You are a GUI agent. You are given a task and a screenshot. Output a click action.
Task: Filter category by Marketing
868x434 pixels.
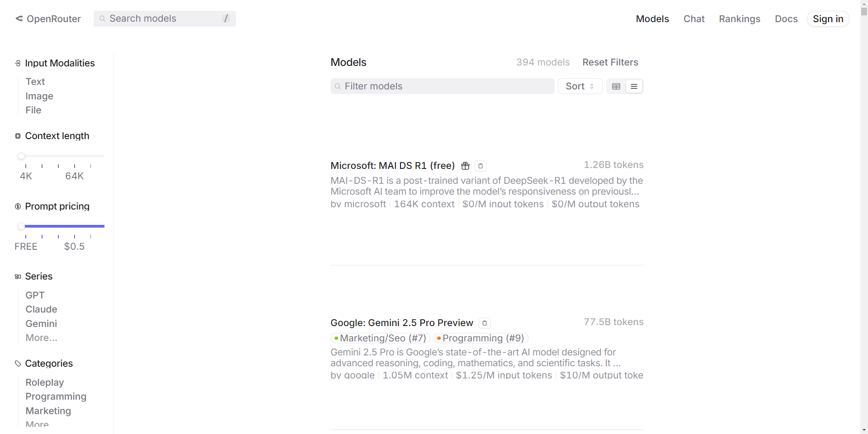pyautogui.click(x=48, y=411)
